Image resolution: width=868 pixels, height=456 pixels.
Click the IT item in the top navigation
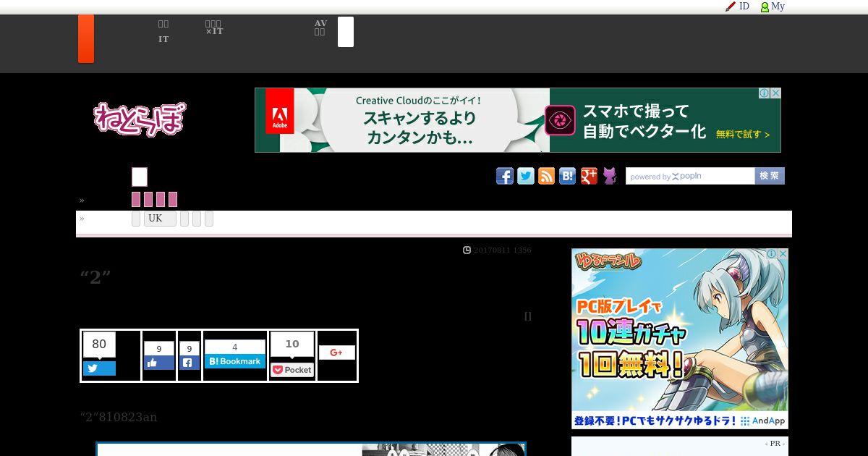click(163, 39)
